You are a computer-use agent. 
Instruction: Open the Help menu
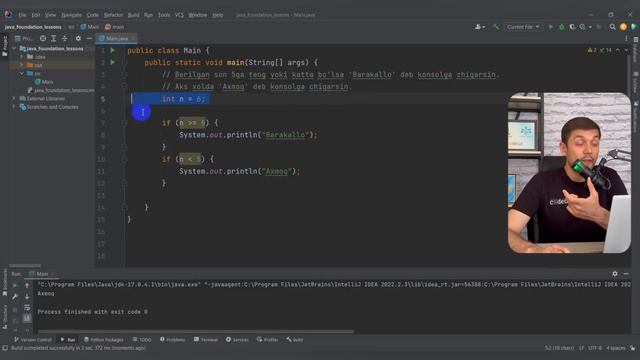218,15
